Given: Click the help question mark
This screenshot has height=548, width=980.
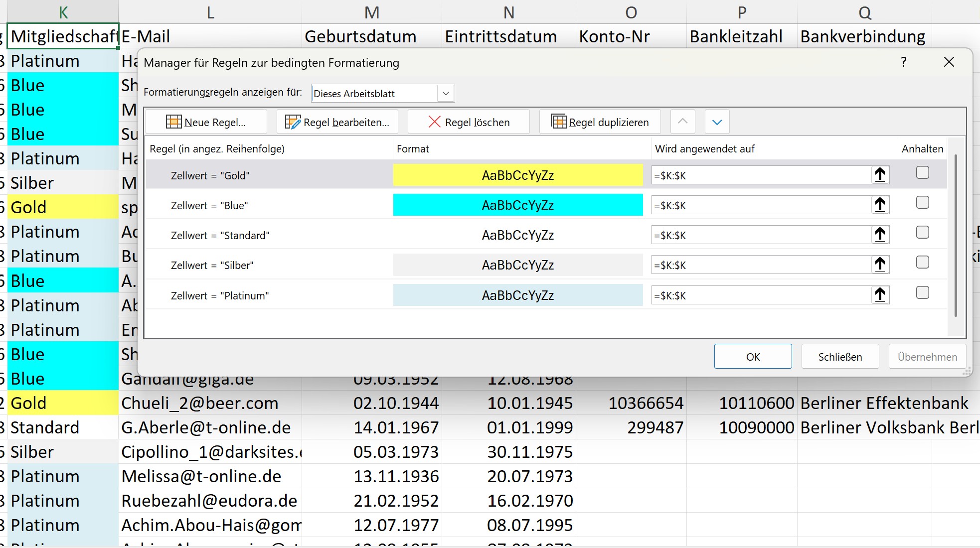Looking at the screenshot, I should tap(903, 62).
